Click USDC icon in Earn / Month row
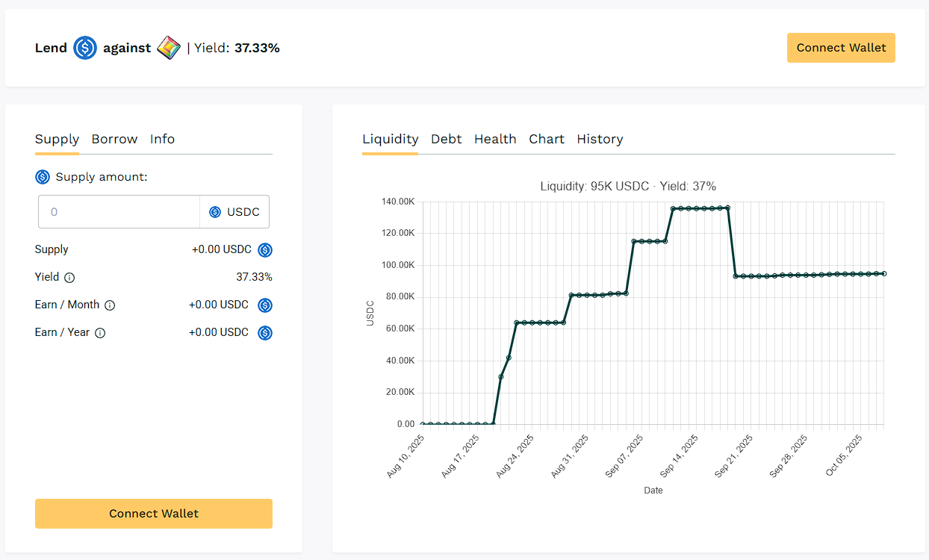This screenshot has width=929, height=560. [x=265, y=305]
